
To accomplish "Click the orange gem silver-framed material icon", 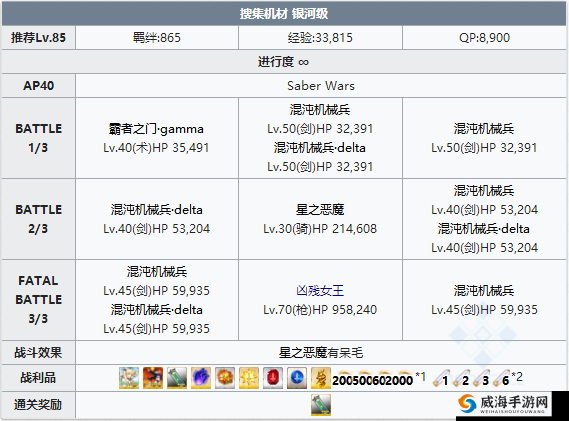I will coord(225,378).
